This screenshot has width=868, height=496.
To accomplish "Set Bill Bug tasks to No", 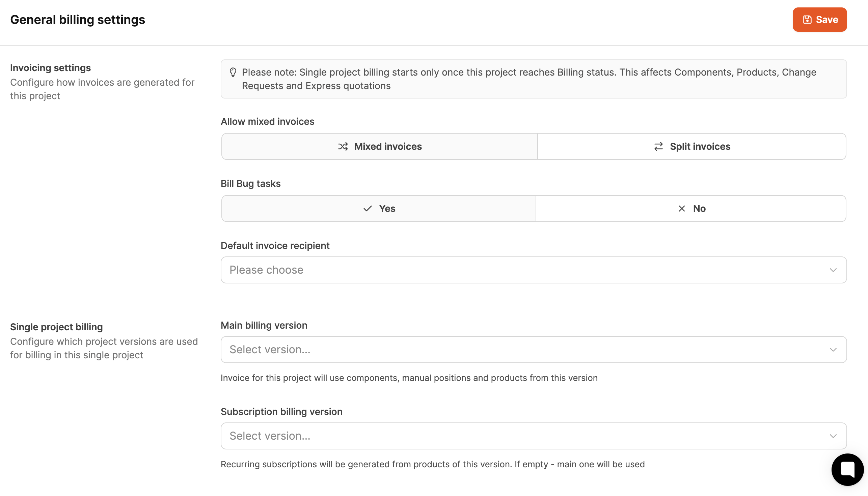I will point(691,209).
